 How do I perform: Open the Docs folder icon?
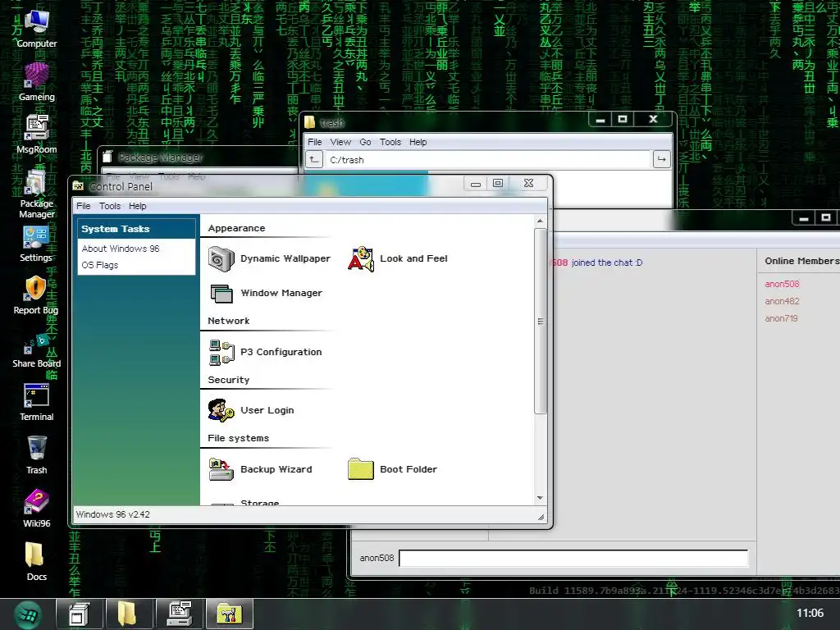point(36,561)
